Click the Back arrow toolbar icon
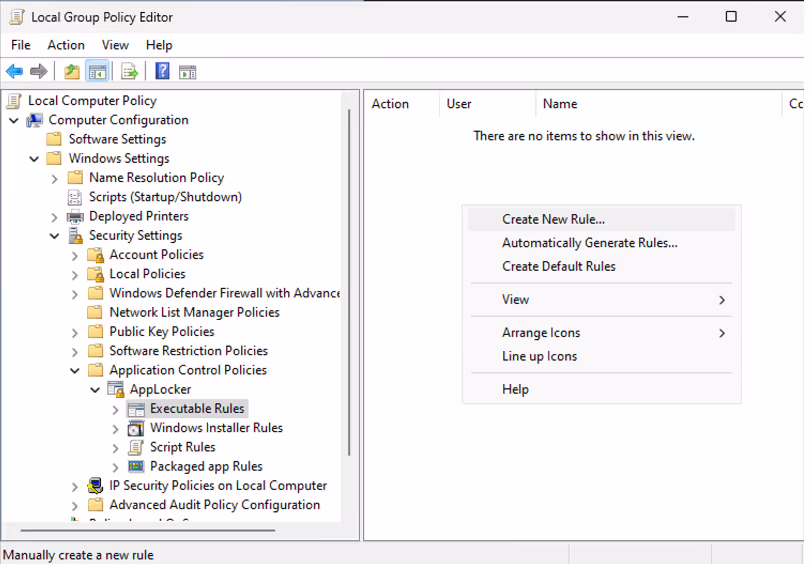 [x=14, y=71]
